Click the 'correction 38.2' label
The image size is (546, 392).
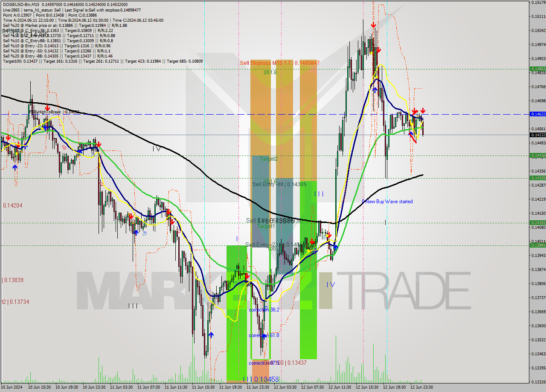[264, 310]
